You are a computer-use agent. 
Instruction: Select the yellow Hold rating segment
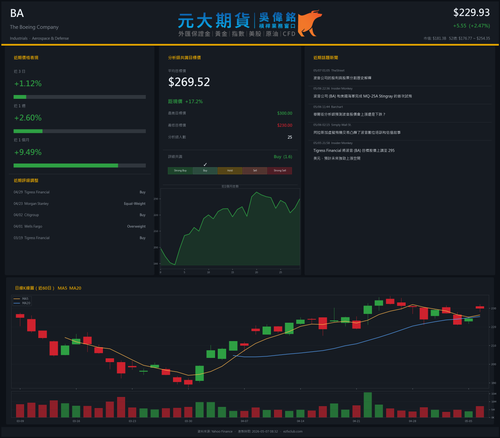(x=230, y=171)
